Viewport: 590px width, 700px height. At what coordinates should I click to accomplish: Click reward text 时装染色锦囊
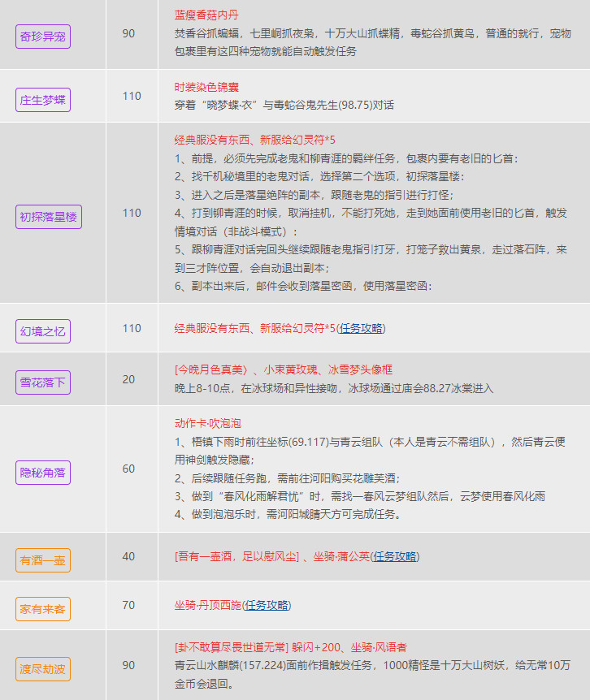coord(206,87)
